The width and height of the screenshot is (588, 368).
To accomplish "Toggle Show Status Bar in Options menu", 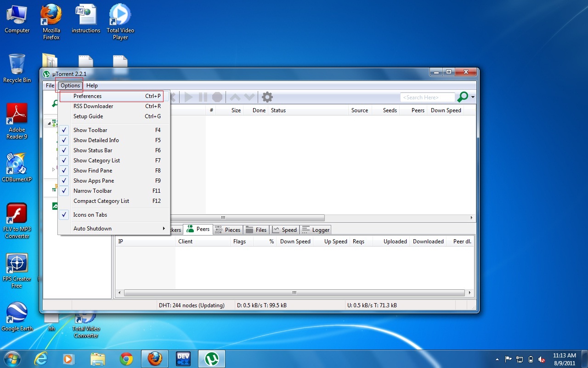I will pyautogui.click(x=114, y=150).
